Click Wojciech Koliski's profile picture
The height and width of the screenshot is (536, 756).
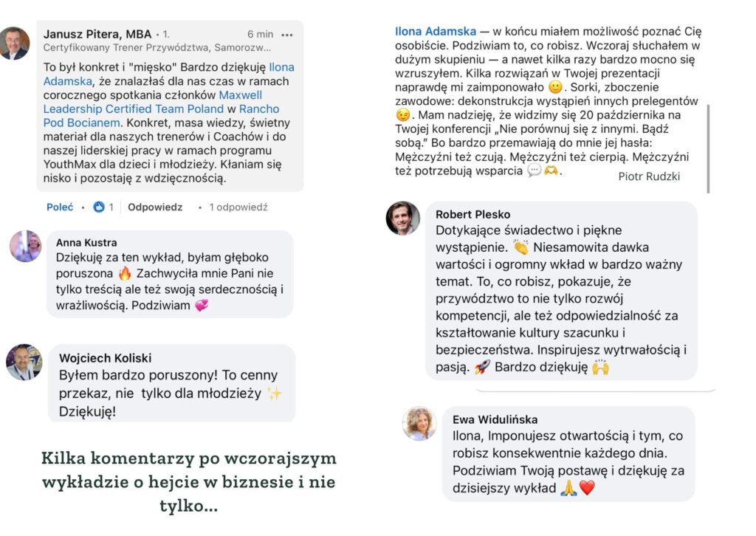coord(24,362)
